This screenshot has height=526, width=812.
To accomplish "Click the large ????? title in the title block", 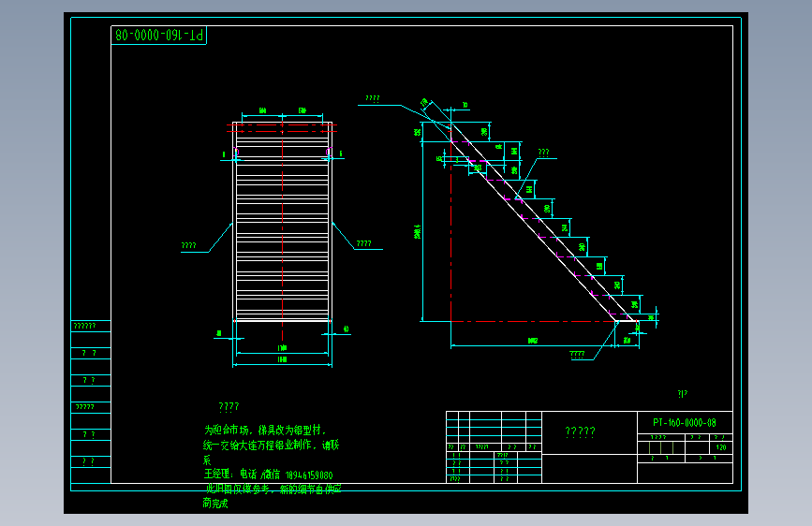I will (x=580, y=431).
